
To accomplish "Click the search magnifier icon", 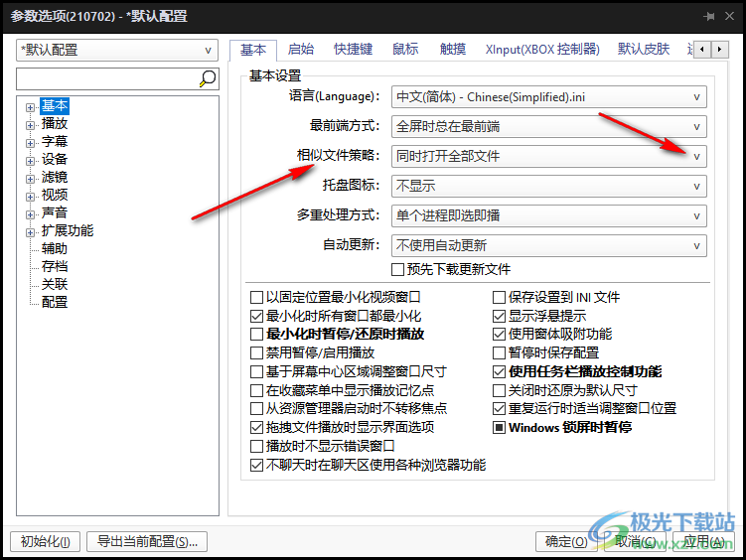I will coord(208,78).
